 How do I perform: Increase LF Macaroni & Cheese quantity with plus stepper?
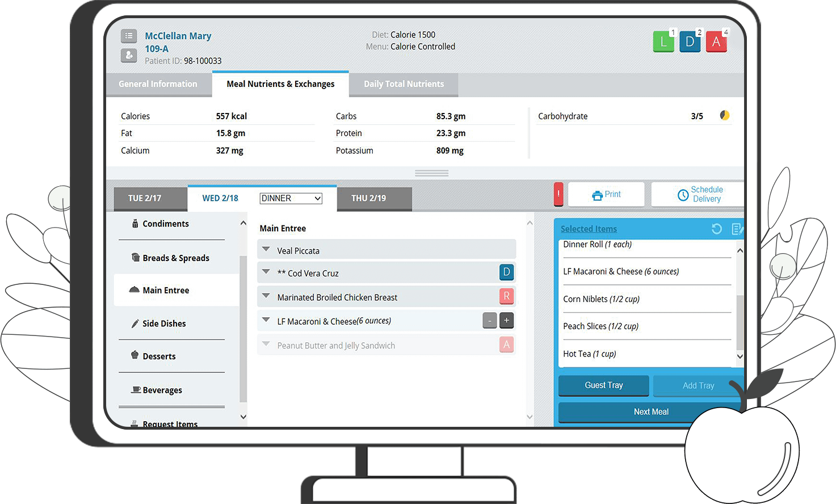(506, 320)
